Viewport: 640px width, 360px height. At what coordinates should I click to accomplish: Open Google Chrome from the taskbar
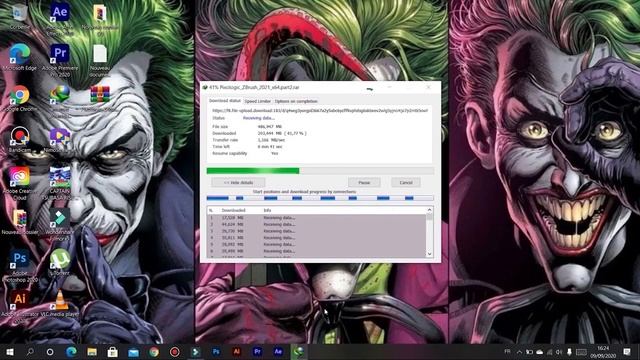click(x=154, y=351)
